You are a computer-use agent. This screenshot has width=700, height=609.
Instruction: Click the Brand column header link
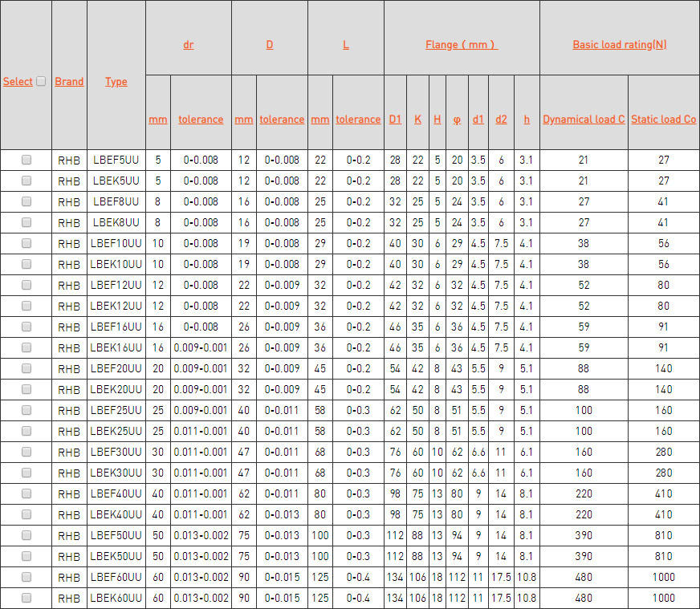69,82
